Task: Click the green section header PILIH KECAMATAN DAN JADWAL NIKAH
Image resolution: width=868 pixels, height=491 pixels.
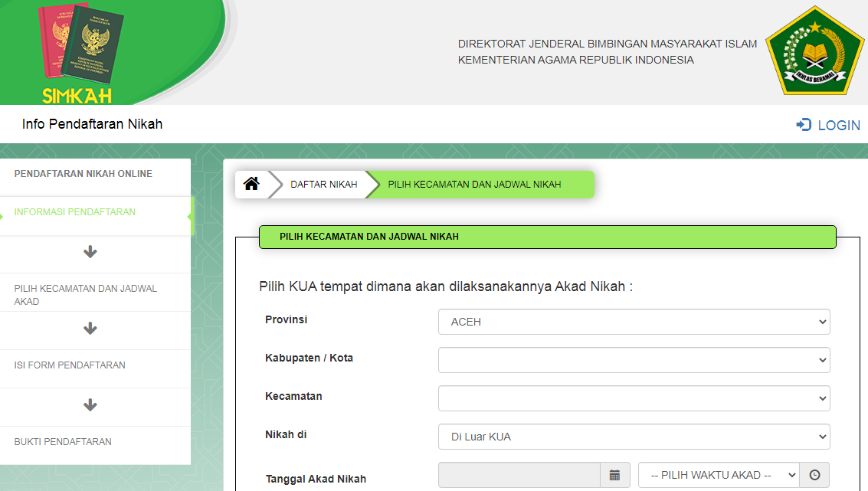Action: [x=548, y=237]
